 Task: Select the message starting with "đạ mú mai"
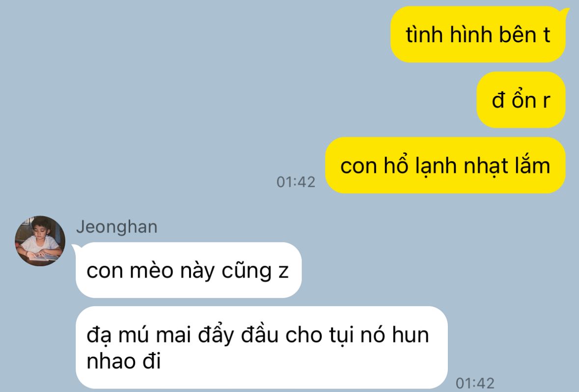261,347
